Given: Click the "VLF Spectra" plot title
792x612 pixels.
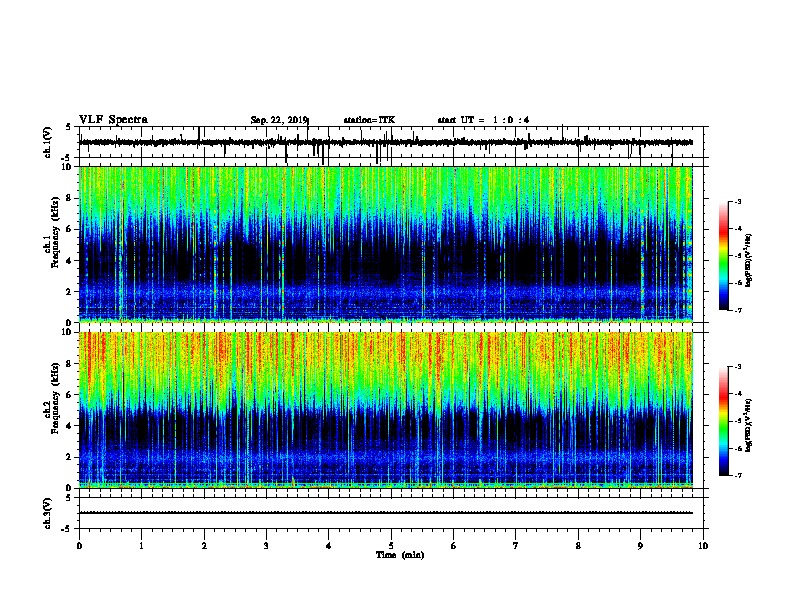Looking at the screenshot, I should pyautogui.click(x=113, y=120).
